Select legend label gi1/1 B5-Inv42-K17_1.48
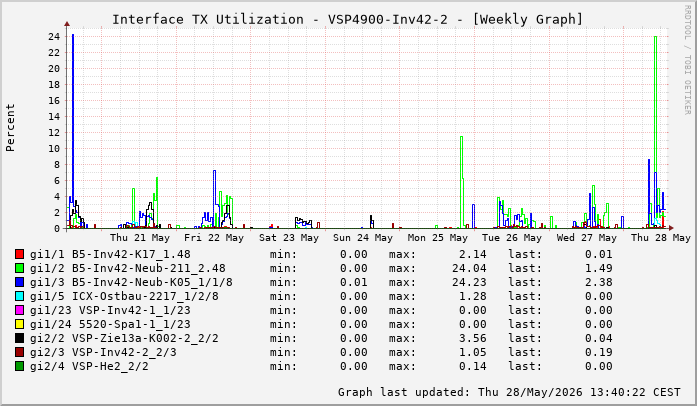 [x=110, y=254]
